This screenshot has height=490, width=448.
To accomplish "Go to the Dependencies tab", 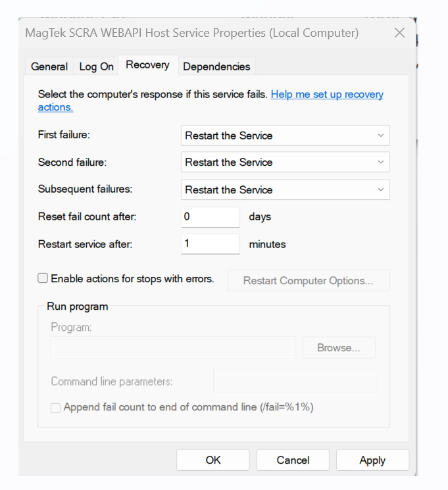I will coord(216,66).
